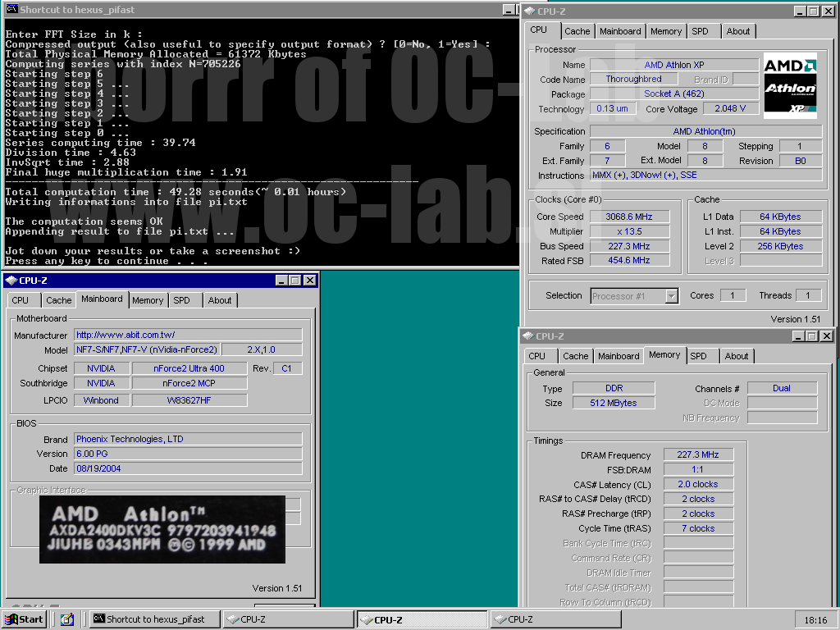The width and height of the screenshot is (840, 630).
Task: Activate the third CPU-Z taskbar button
Action: pyautogui.click(x=555, y=619)
